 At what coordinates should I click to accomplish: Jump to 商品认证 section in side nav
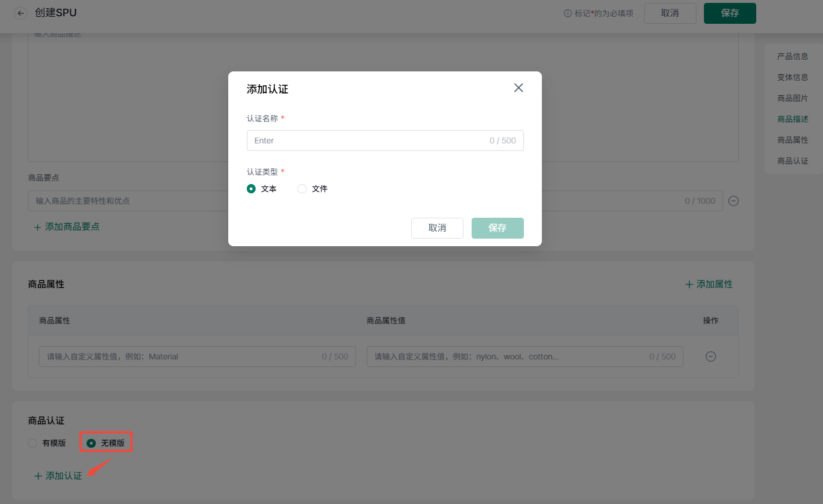(793, 161)
